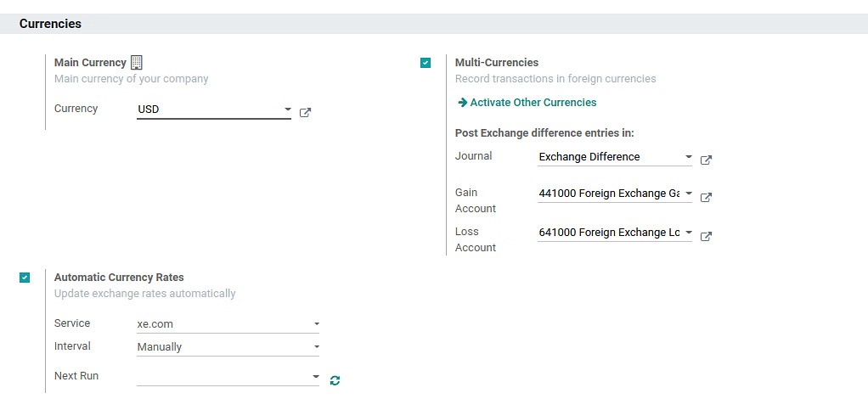The width and height of the screenshot is (868, 410).
Task: Open the Next Run dropdown arrow
Action: pyautogui.click(x=315, y=376)
